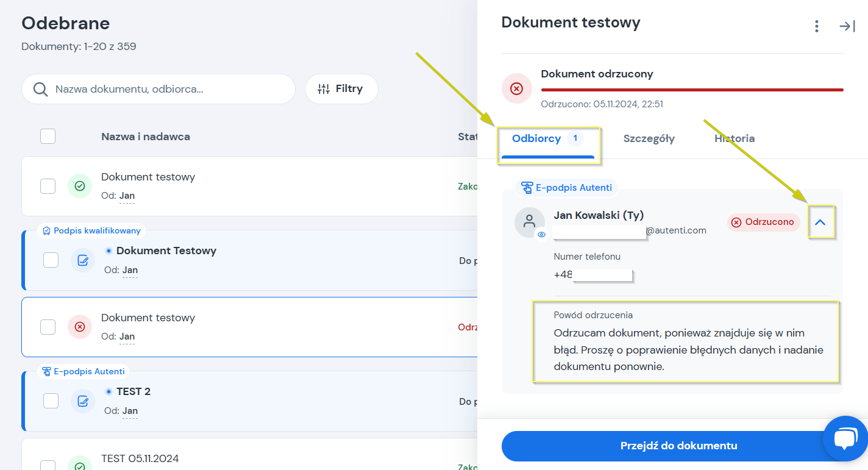Click the chat support bubble icon
Image resolution: width=868 pixels, height=470 pixels.
tap(845, 439)
